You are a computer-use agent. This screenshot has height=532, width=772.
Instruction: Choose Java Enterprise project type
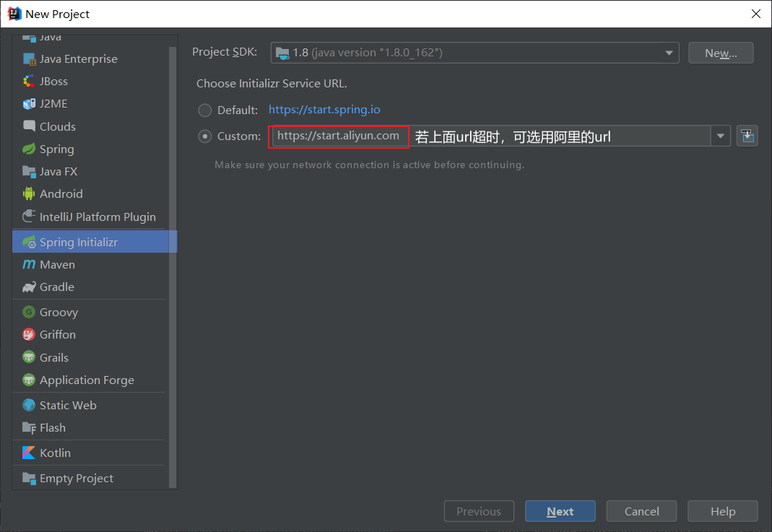click(90, 59)
